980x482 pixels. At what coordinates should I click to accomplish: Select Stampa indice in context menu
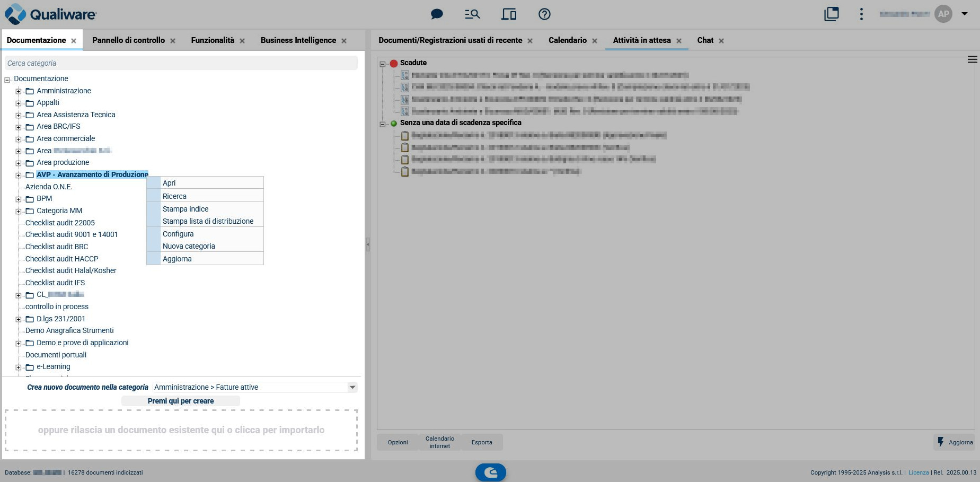(205, 209)
